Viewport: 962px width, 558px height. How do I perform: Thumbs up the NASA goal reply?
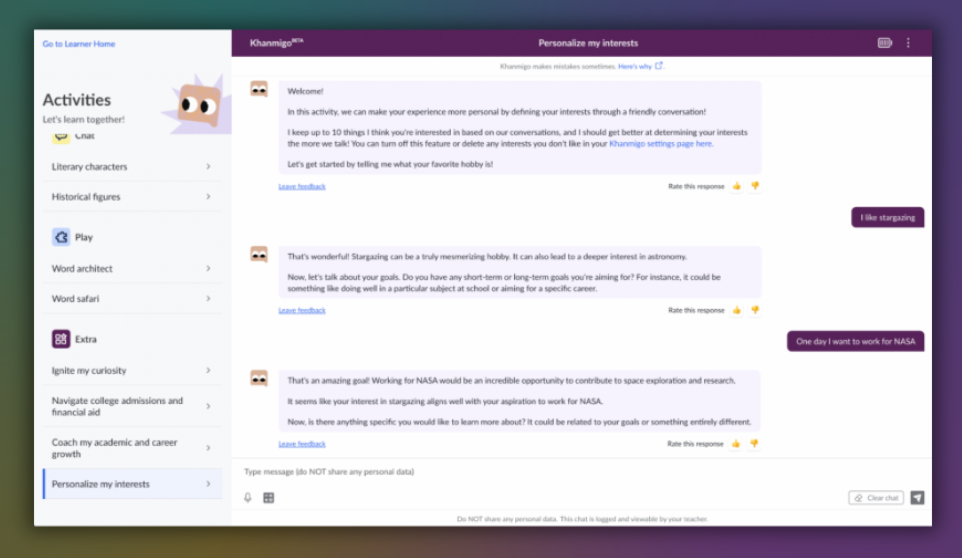tap(736, 443)
